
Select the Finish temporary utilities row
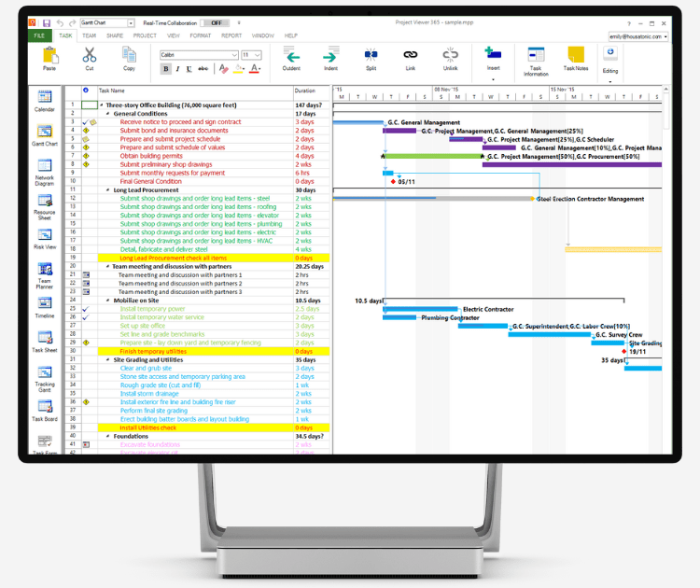click(196, 351)
